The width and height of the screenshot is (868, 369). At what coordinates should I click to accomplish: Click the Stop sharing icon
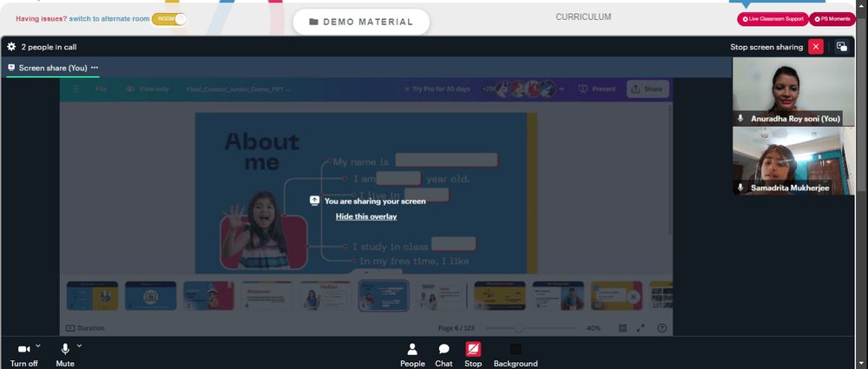(x=473, y=349)
